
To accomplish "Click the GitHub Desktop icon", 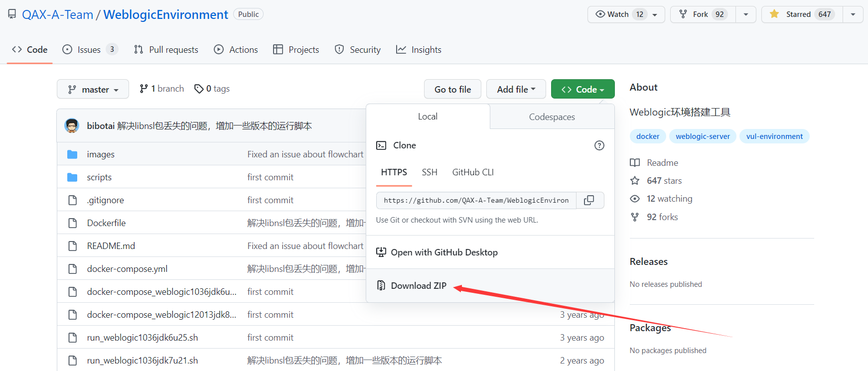I will [x=381, y=252].
